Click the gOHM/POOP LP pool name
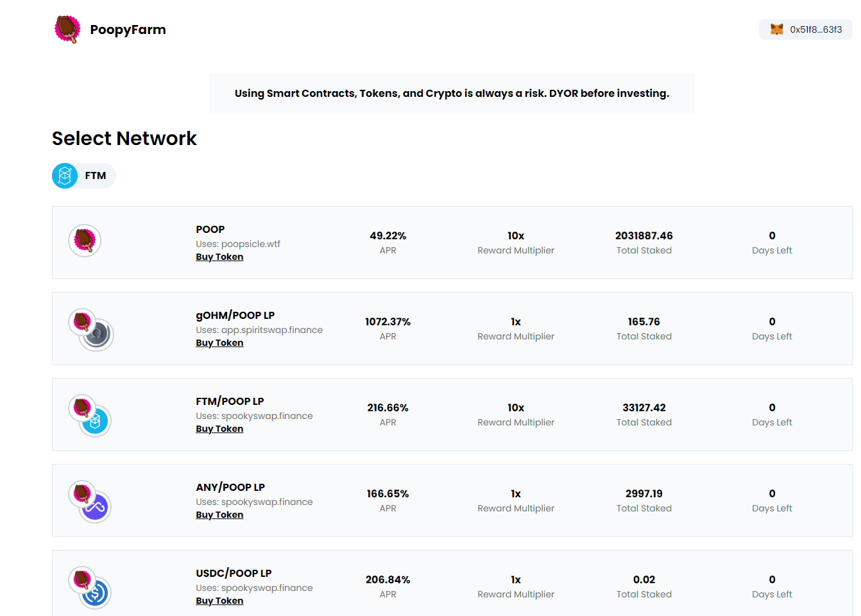This screenshot has width=861, height=616. click(235, 315)
